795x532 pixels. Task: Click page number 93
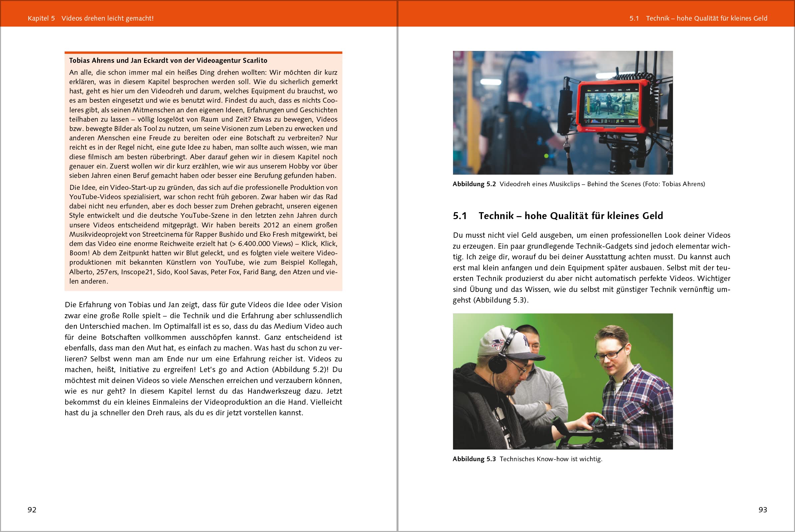(x=763, y=510)
